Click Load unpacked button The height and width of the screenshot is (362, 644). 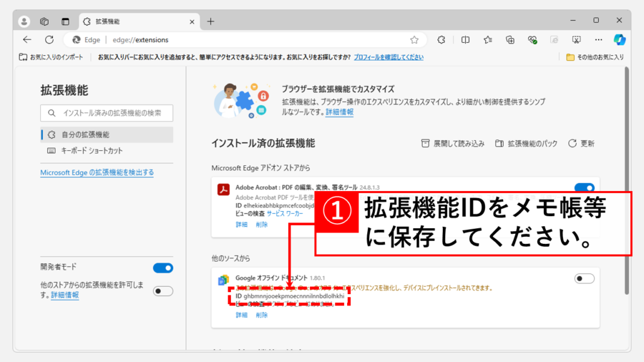453,143
